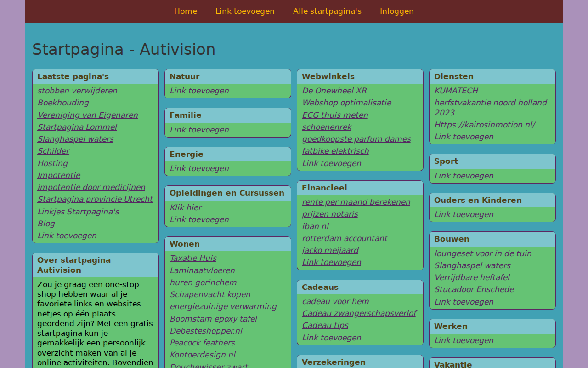Image resolution: width=588 pixels, height=368 pixels.
Task: Add a link under Laatste pagina's
Action: (x=67, y=236)
